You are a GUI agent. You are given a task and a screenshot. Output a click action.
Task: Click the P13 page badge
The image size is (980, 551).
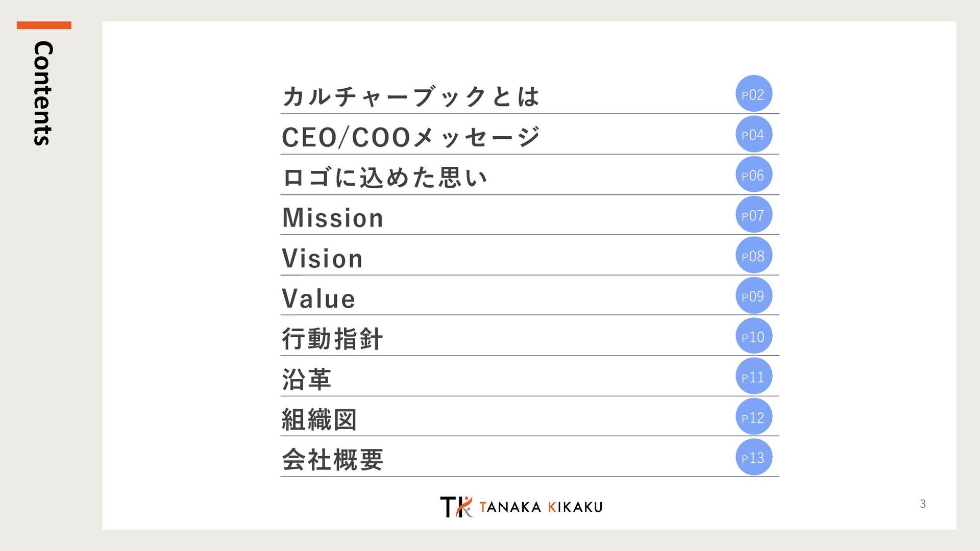[x=753, y=458]
